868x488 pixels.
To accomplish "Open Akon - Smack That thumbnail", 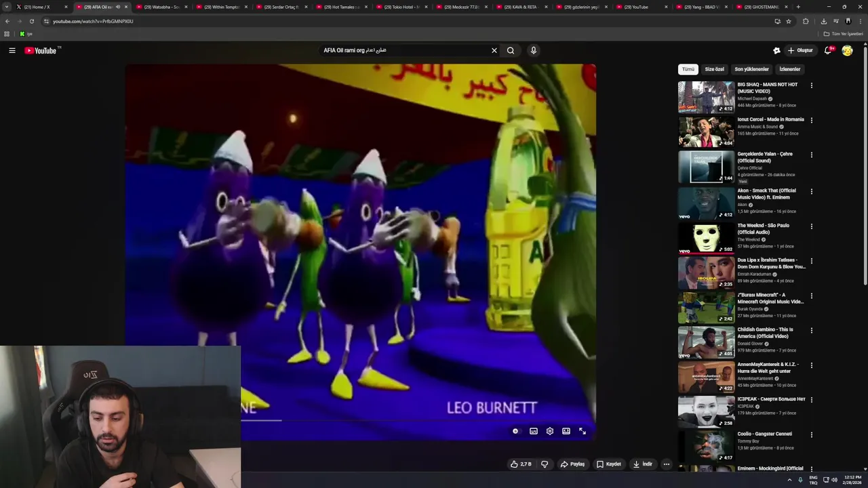I will point(706,203).
